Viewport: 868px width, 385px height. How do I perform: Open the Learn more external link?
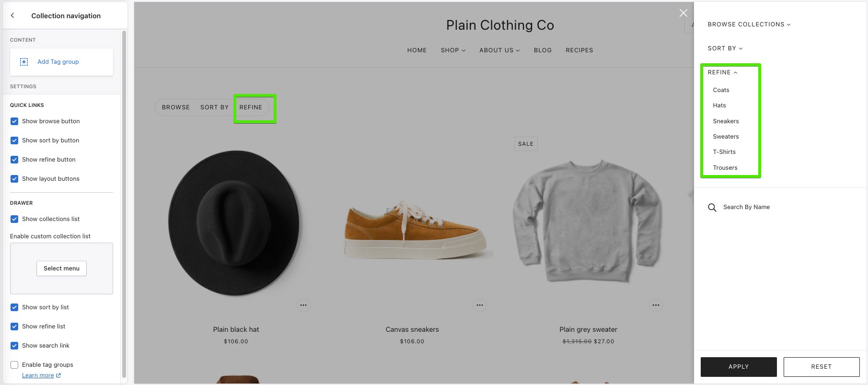(41, 375)
